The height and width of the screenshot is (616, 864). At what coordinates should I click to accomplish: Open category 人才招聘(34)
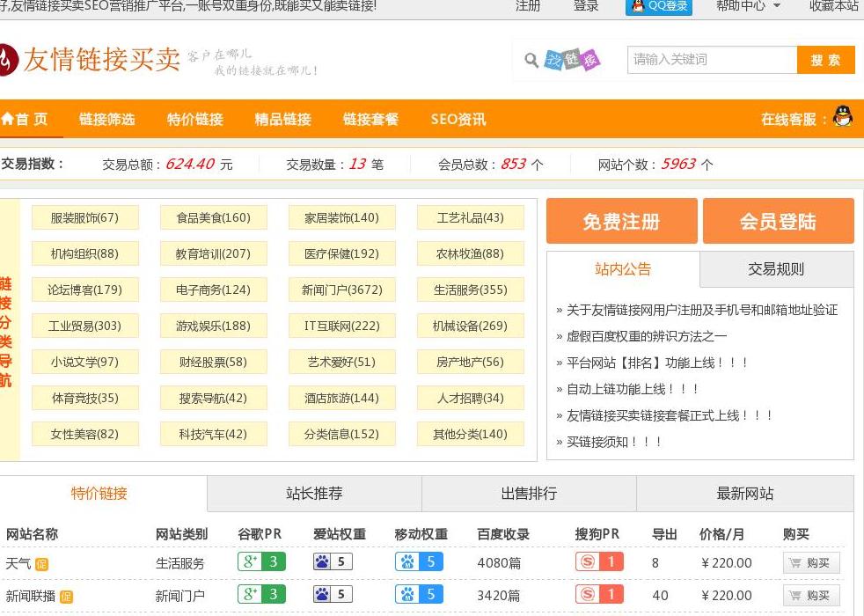(470, 398)
